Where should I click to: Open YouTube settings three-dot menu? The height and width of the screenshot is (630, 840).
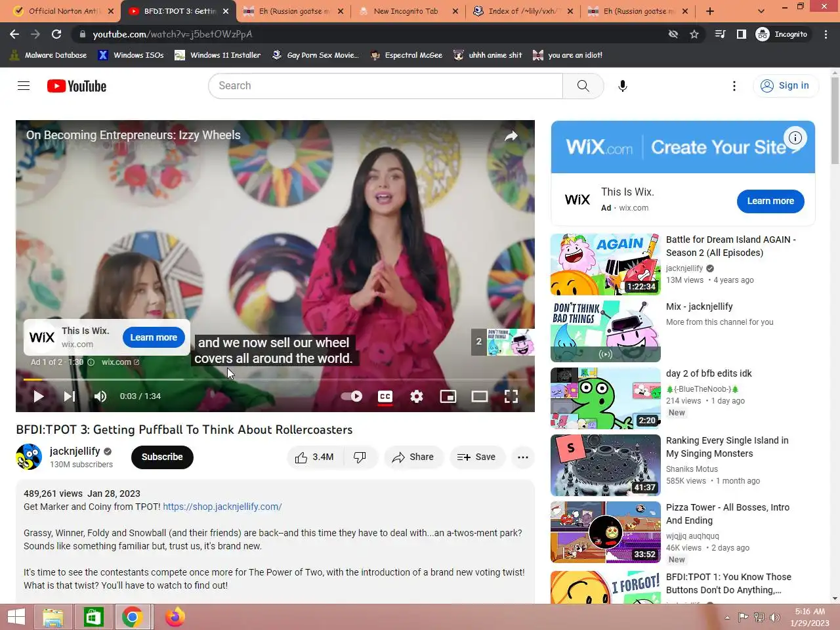[734, 86]
